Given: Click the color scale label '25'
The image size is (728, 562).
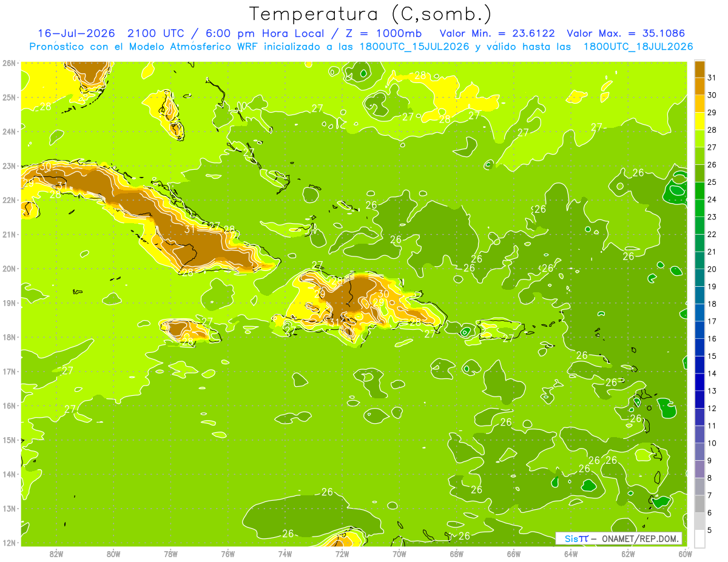Looking at the screenshot, I should tap(712, 182).
